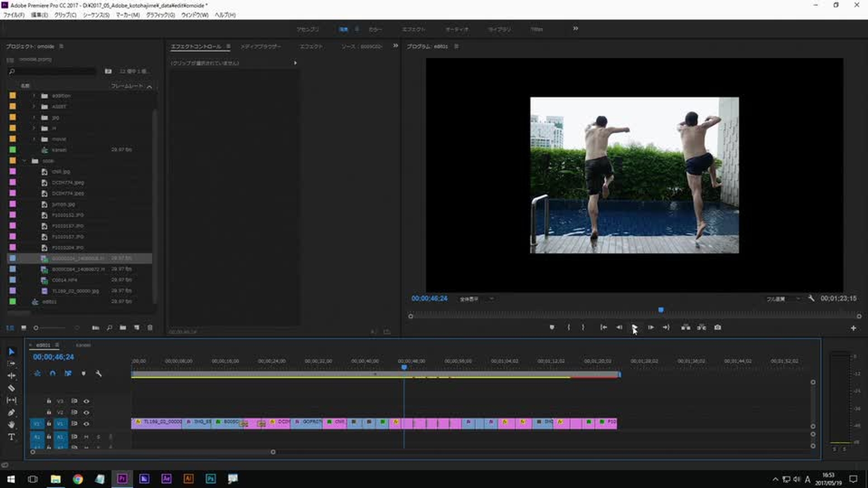Toggle V3 track output eye icon
Screen dimensions: 868x488
(x=86, y=401)
